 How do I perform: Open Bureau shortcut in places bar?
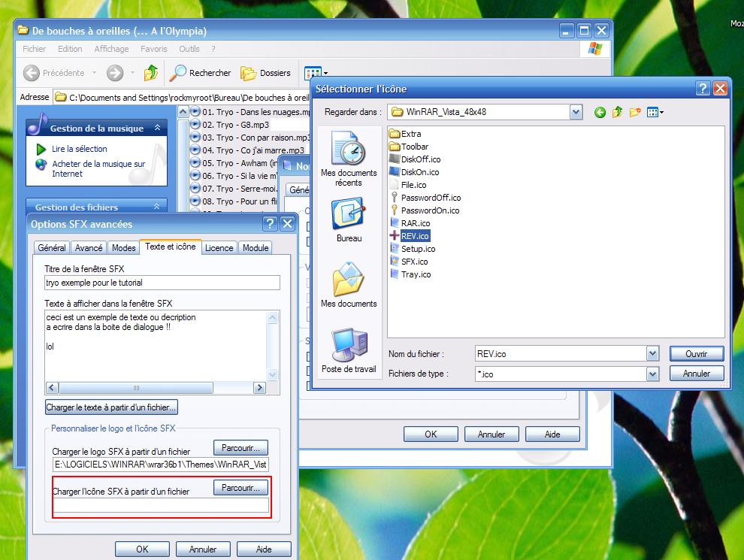pyautogui.click(x=349, y=219)
